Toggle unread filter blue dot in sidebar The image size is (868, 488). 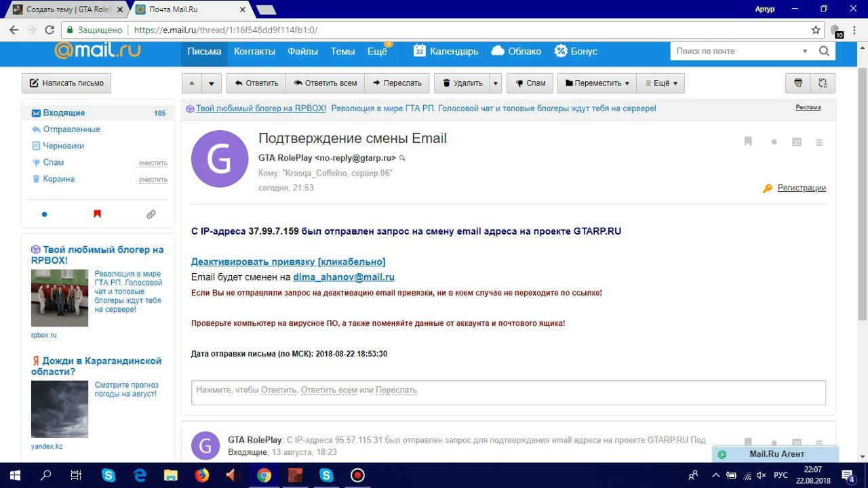coord(45,214)
